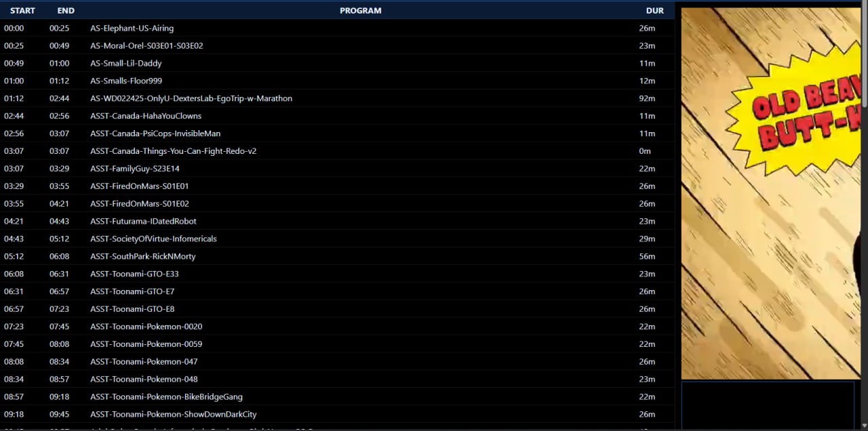Select the DextersLab EgoTrip Marathon entry
The height and width of the screenshot is (431, 868).
pyautogui.click(x=191, y=99)
